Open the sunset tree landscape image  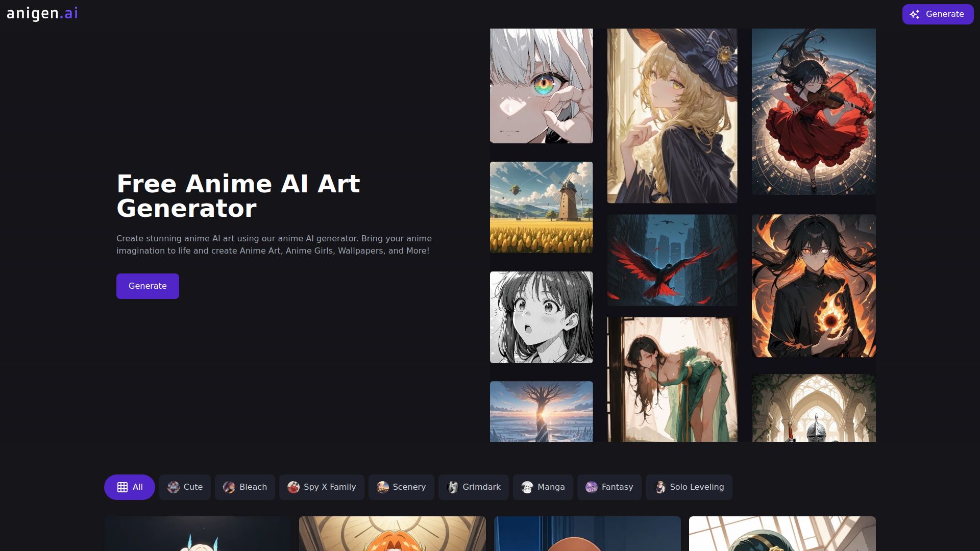tap(541, 411)
